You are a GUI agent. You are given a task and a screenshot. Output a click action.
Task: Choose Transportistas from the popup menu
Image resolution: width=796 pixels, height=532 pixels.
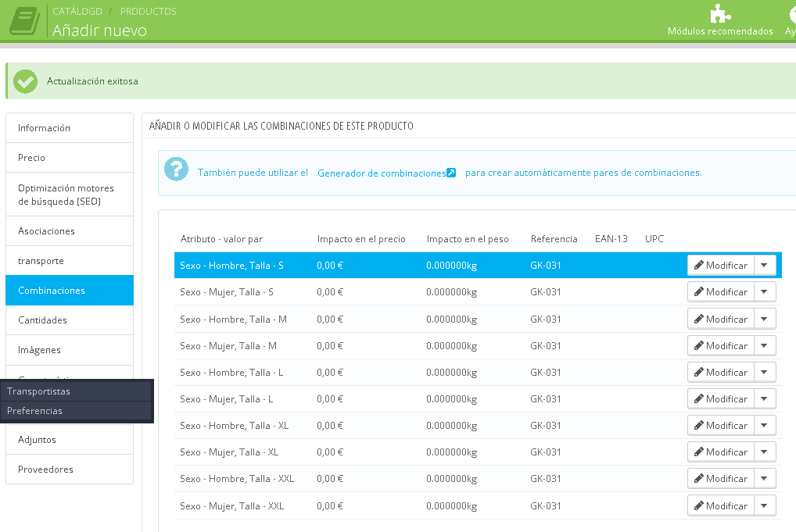39,391
